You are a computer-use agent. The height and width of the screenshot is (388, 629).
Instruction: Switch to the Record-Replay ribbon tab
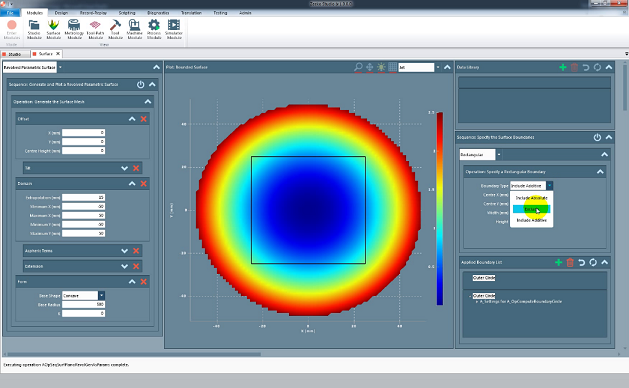pyautogui.click(x=93, y=13)
